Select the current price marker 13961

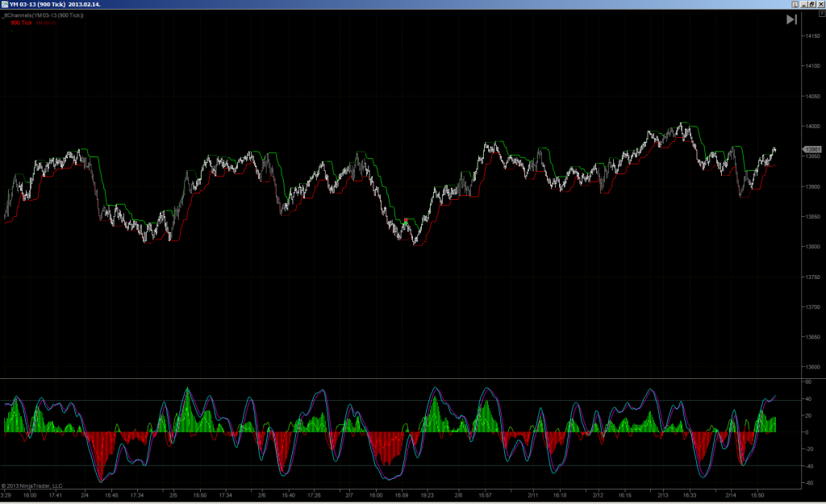[x=811, y=149]
